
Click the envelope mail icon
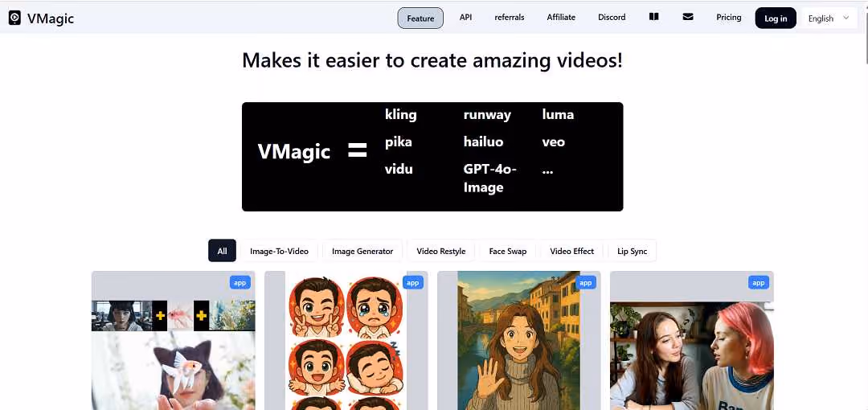coord(688,17)
